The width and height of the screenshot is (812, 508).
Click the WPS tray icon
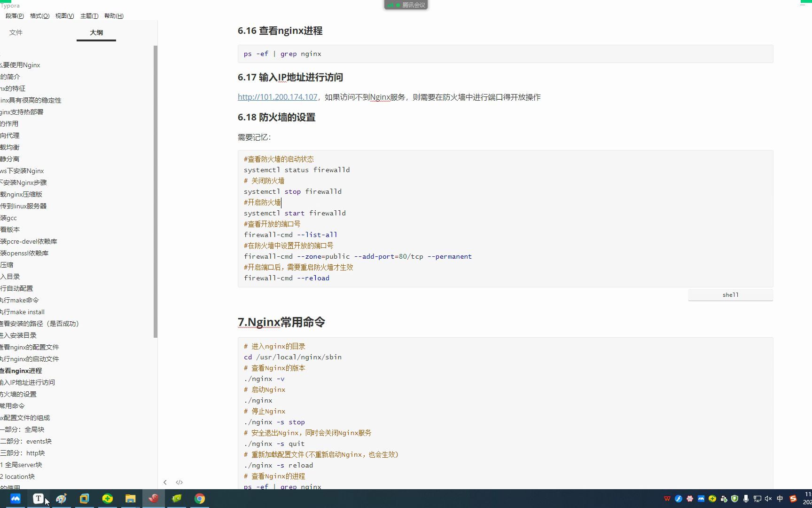[x=667, y=499]
